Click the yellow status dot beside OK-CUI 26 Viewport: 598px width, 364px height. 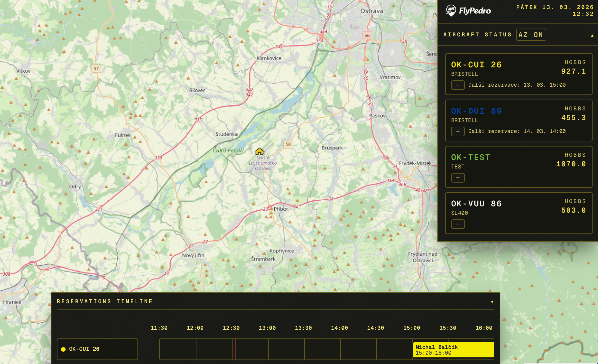point(63,349)
